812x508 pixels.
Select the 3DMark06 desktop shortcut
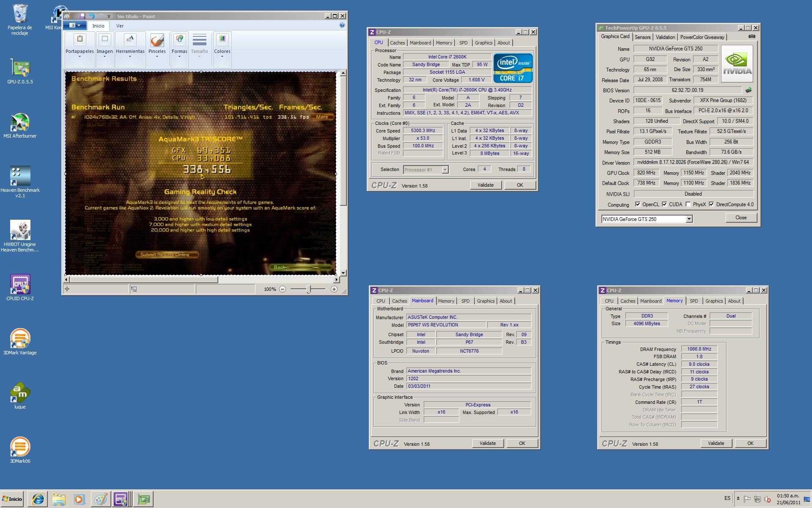[20, 450]
